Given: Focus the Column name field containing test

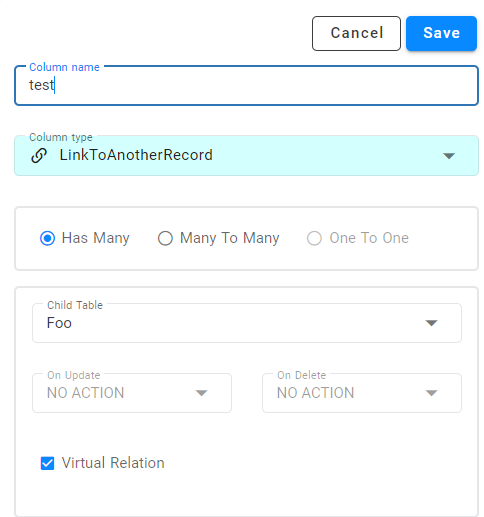Looking at the screenshot, I should tap(246, 86).
